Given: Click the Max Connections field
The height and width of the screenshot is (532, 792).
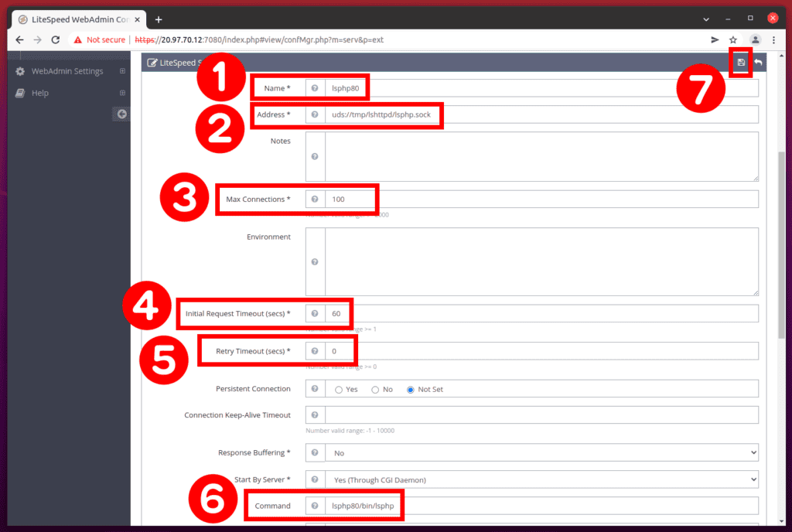Looking at the screenshot, I should pyautogui.click(x=542, y=199).
